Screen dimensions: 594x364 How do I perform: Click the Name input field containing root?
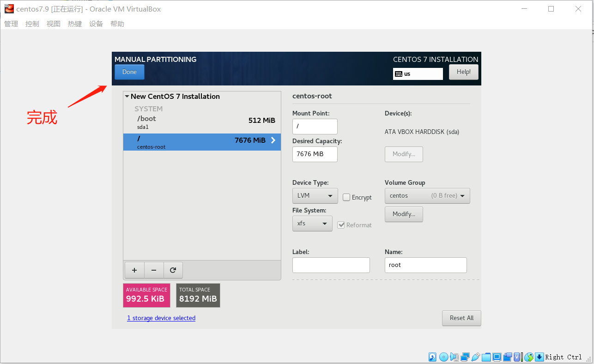tap(426, 265)
